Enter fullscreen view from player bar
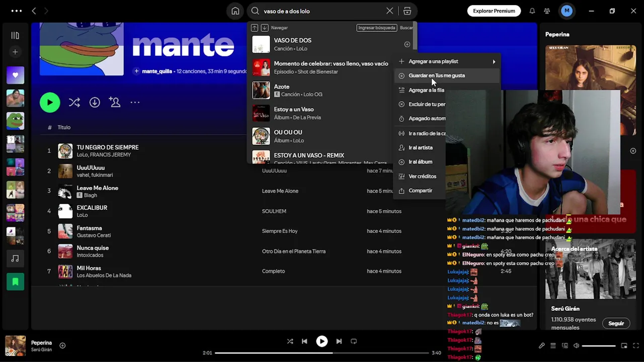The image size is (644, 362). coord(635,346)
